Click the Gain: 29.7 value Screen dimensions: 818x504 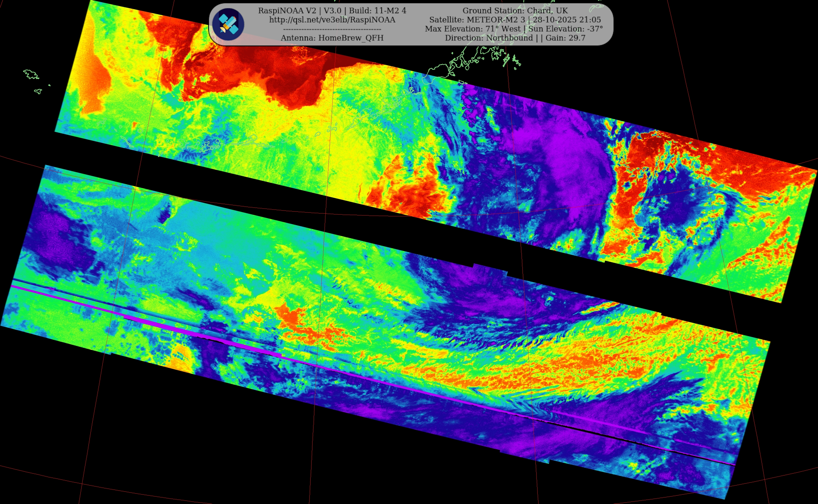565,38
